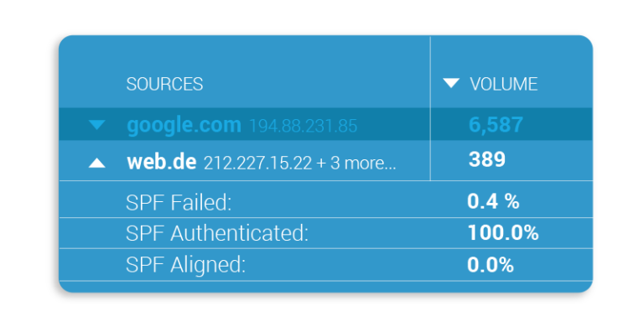
Task: Toggle the Volume sort direction arrow
Action: pos(451,83)
